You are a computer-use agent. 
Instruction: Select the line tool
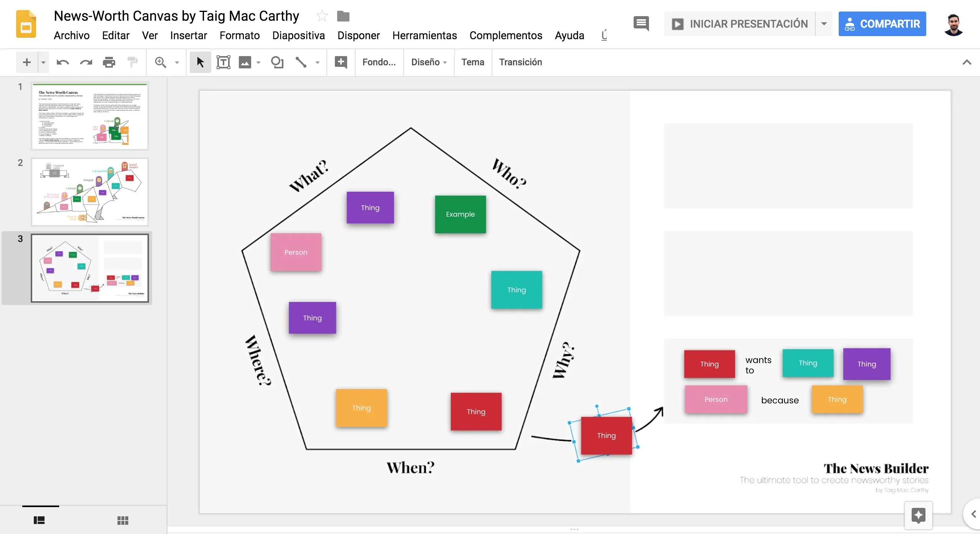tap(302, 62)
